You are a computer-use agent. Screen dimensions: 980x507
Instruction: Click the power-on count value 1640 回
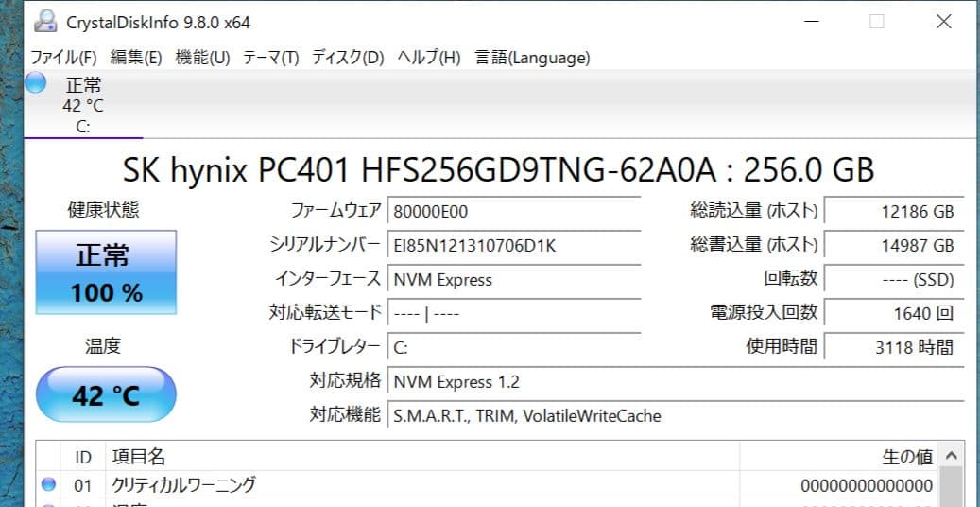894,313
